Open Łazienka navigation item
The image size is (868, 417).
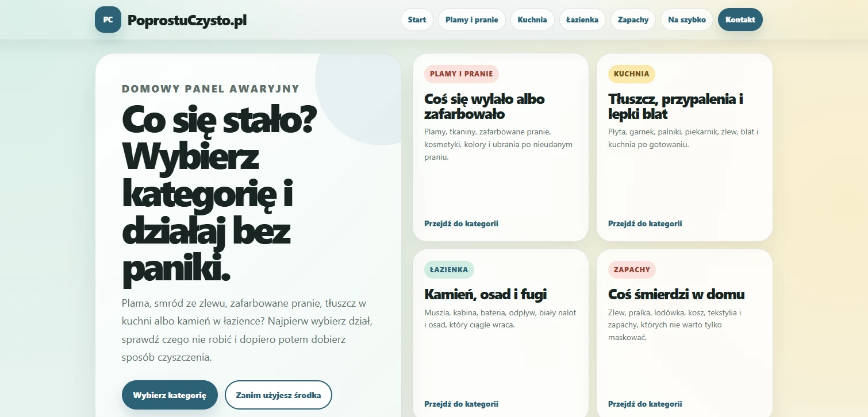582,20
